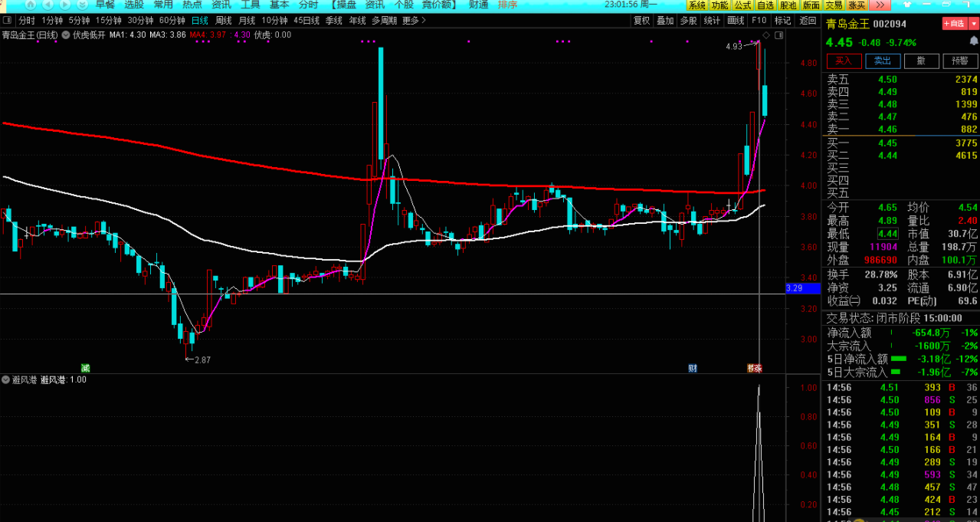Open the 财通 menu item
Image resolution: width=980 pixels, height=522 pixels.
[x=479, y=5]
